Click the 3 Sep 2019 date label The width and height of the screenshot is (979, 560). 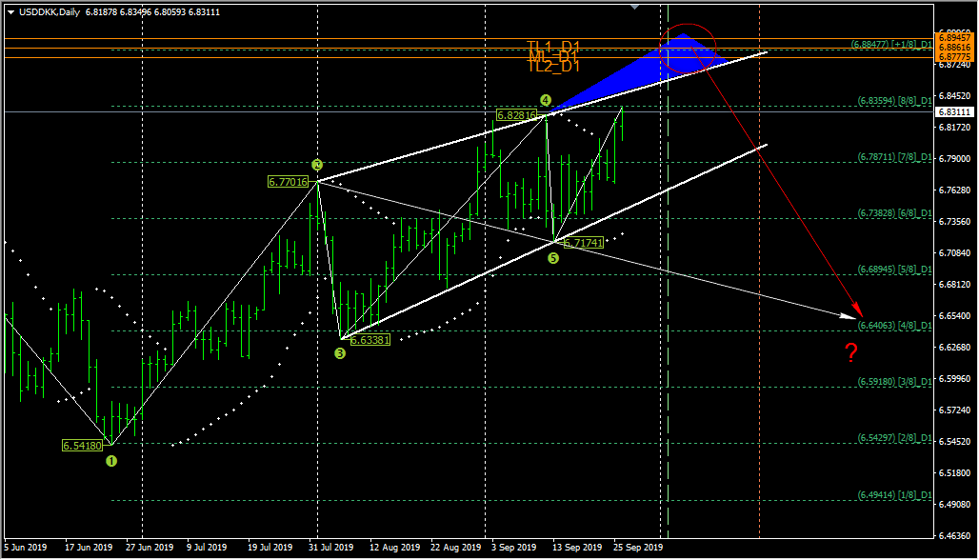click(x=514, y=547)
